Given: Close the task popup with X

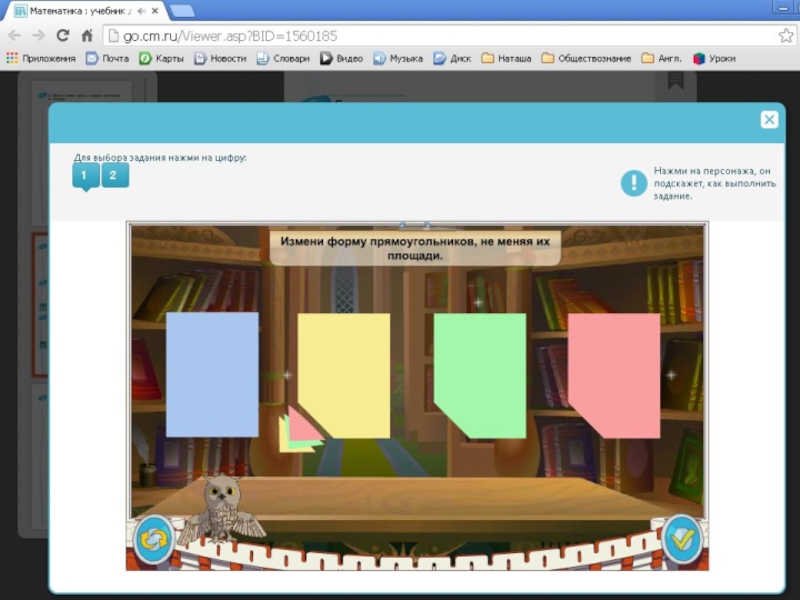Looking at the screenshot, I should click(769, 120).
